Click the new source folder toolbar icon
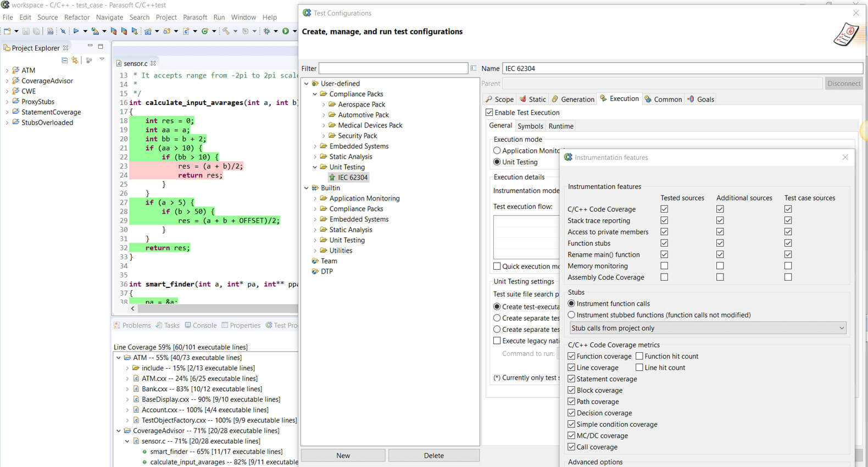 coord(167,31)
